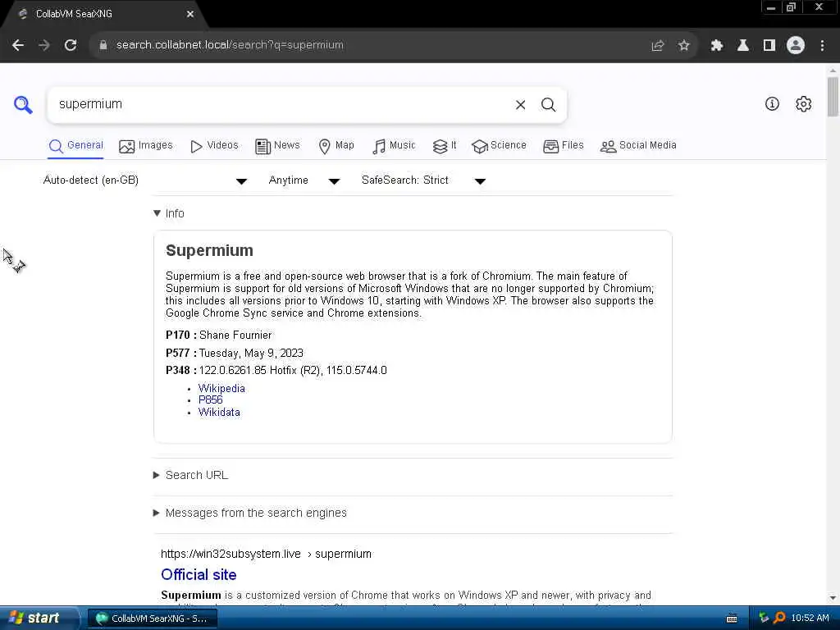Open Chrome three-dot menu
The image size is (840, 630).
[x=822, y=46]
